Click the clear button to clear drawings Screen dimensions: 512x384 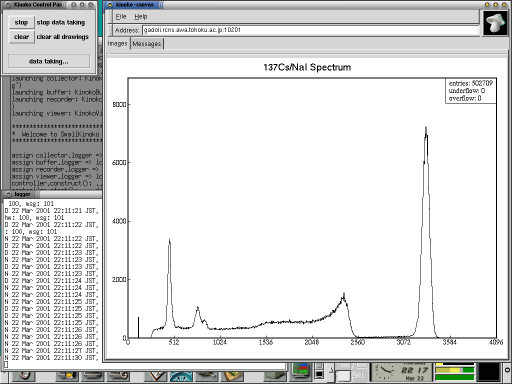pos(21,37)
